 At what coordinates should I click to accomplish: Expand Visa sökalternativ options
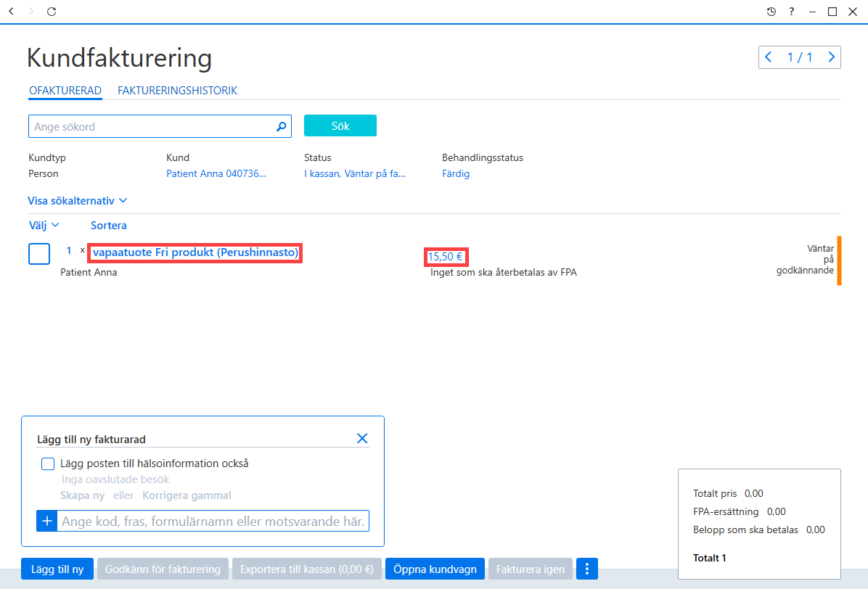coord(78,201)
